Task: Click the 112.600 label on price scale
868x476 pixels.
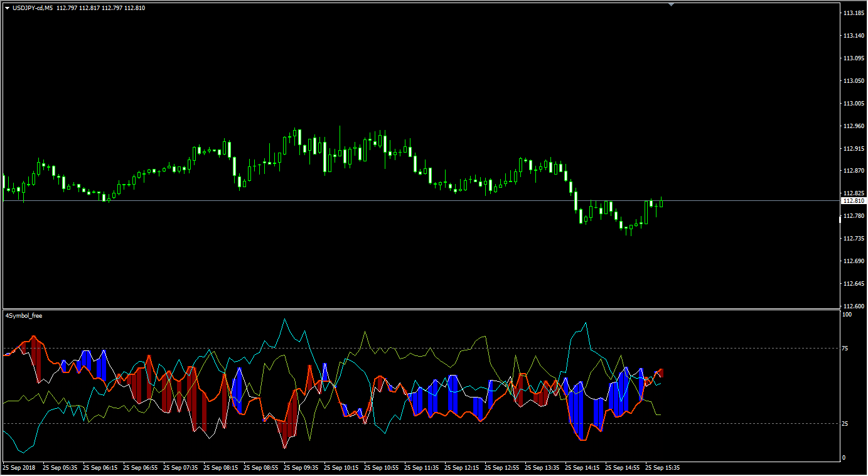Action: [853, 306]
